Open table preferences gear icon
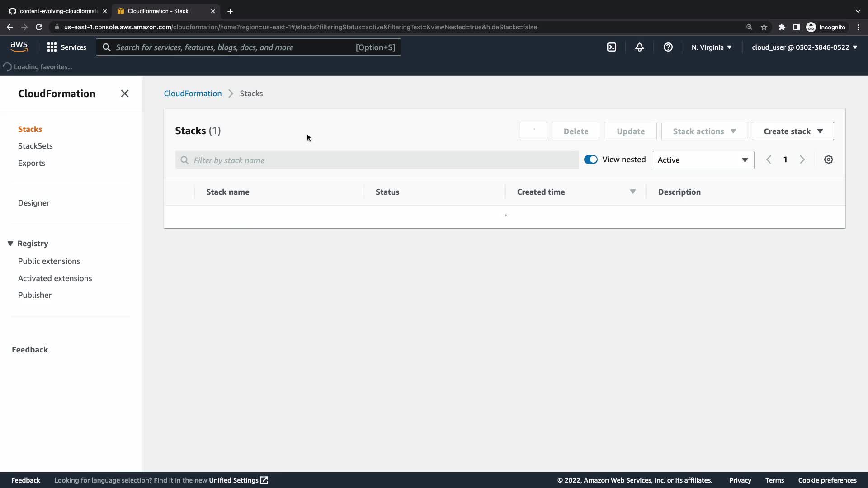This screenshot has height=488, width=868. (x=828, y=160)
